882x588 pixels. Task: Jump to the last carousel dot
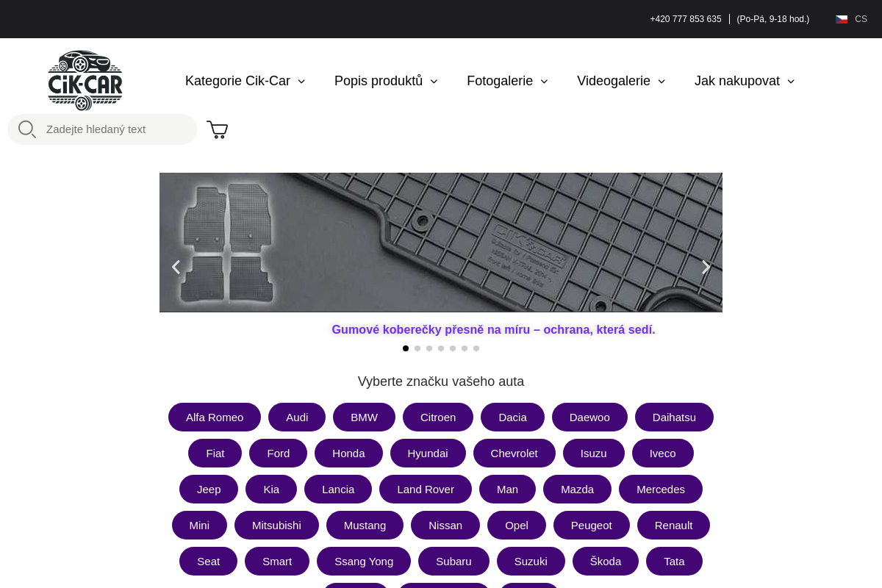(476, 348)
